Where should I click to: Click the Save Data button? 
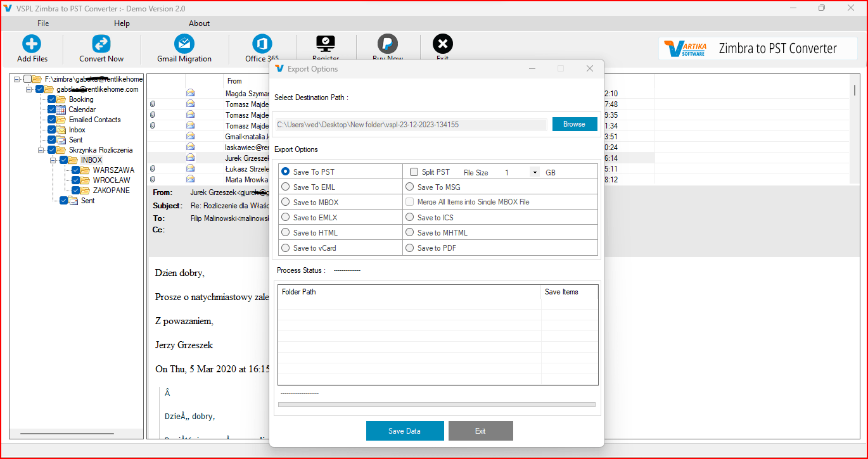point(405,431)
